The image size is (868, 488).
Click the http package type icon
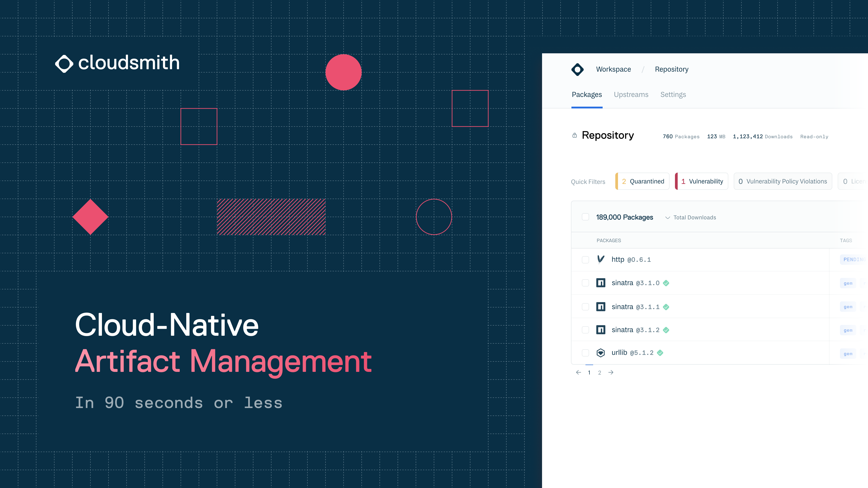tap(600, 259)
